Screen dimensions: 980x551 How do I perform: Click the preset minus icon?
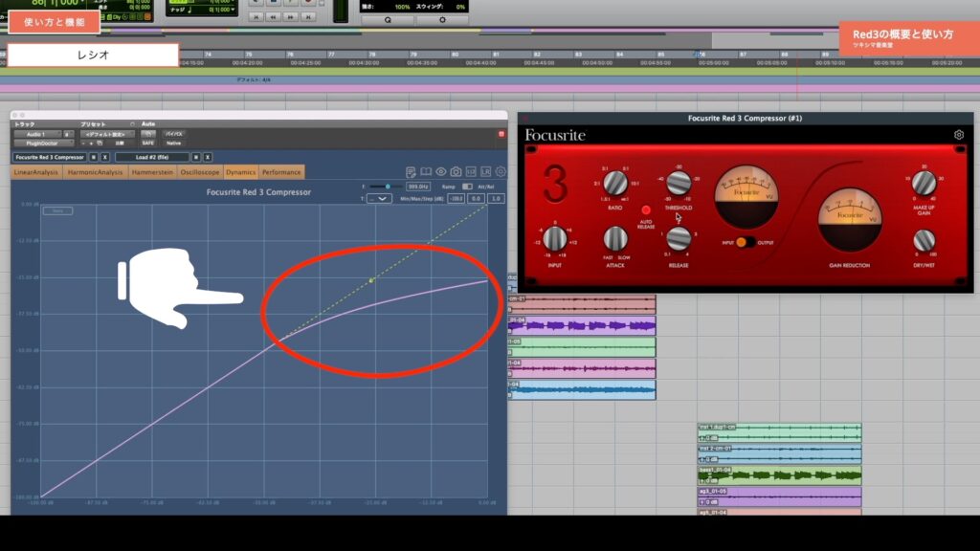point(83,143)
